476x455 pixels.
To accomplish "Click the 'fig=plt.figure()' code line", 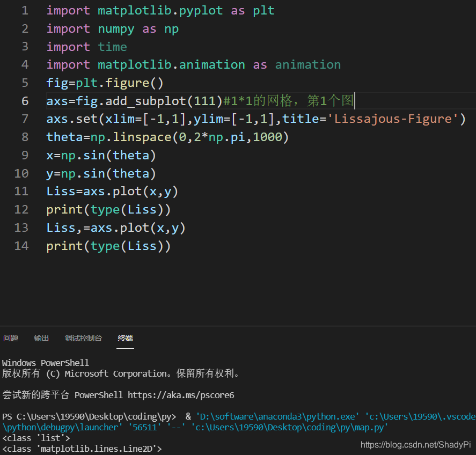I will point(105,83).
